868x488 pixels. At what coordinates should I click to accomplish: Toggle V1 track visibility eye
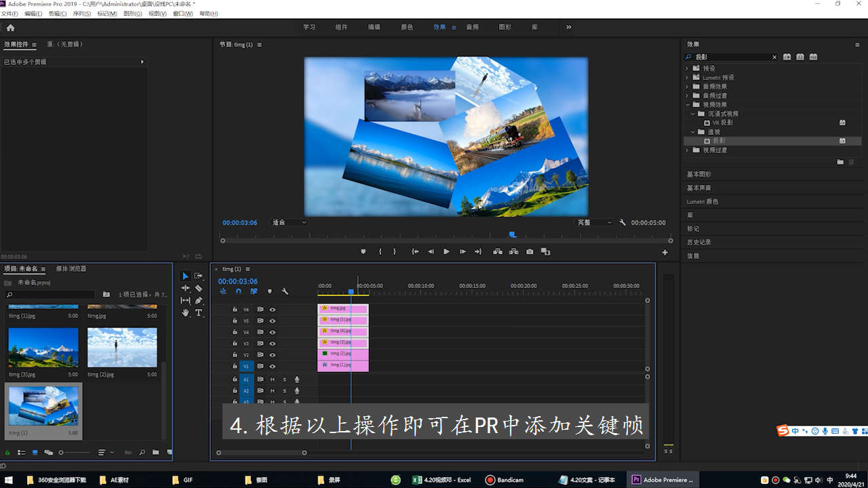pyautogui.click(x=273, y=366)
